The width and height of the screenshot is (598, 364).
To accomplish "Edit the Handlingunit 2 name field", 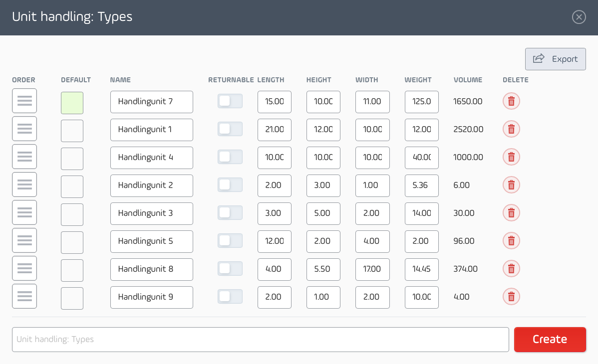I will (152, 185).
